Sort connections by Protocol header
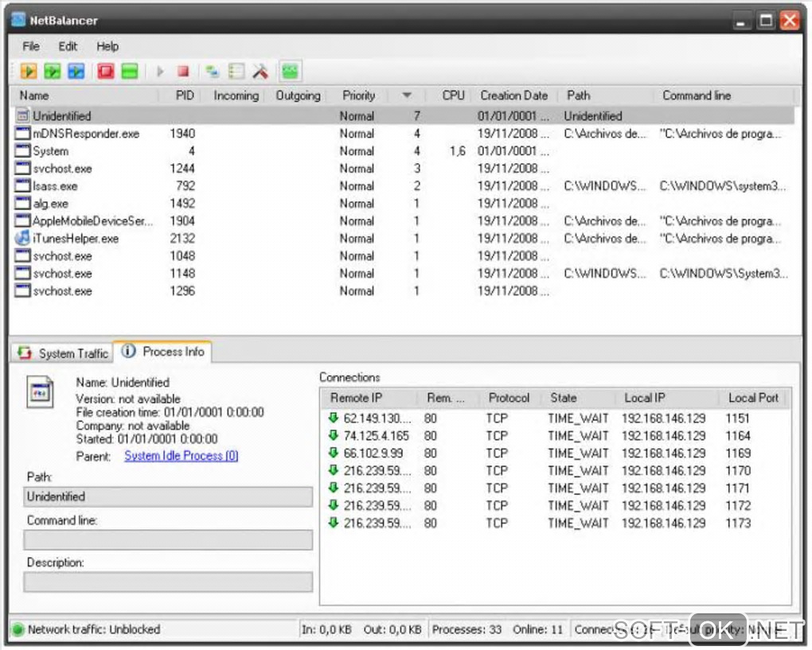Viewport: 812px width, 650px height. [509, 398]
